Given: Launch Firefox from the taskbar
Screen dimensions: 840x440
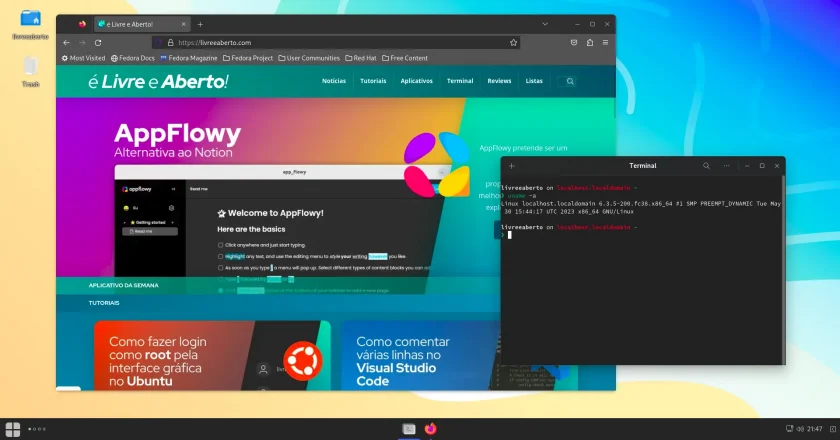Looking at the screenshot, I should tap(431, 429).
